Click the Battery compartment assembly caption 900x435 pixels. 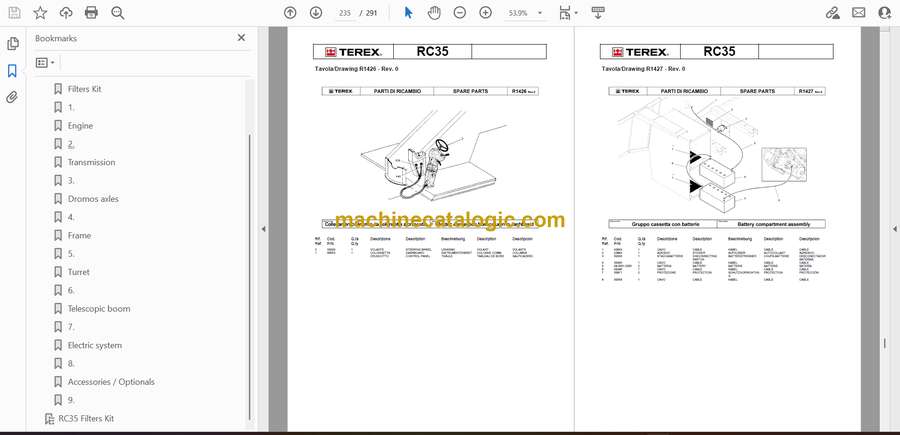(773, 224)
